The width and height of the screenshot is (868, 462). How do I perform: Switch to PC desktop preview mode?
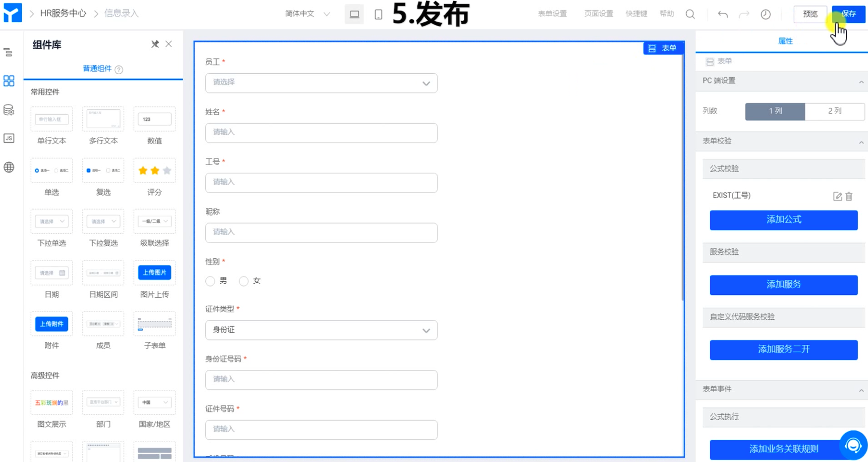(354, 14)
